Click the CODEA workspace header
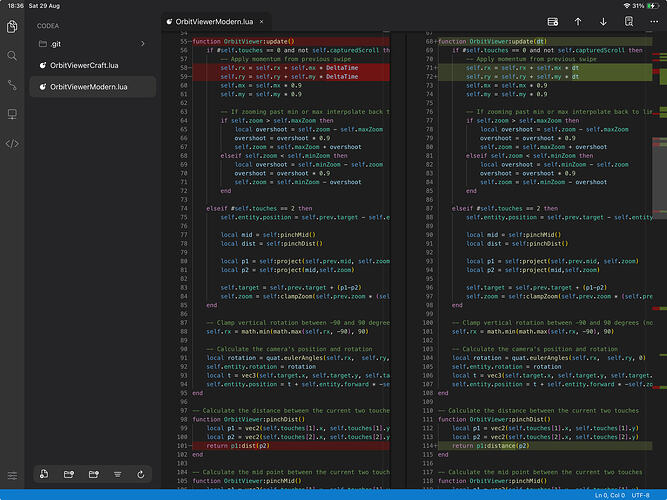The image size is (667, 500). tap(48, 26)
